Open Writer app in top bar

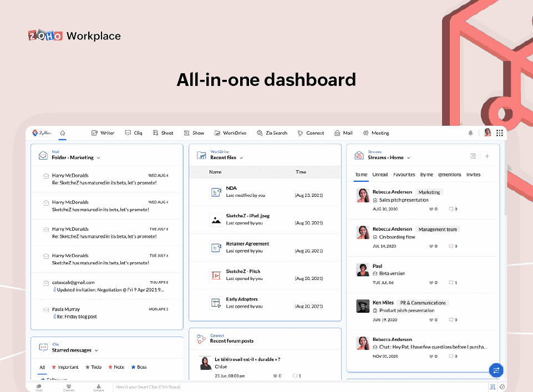[x=103, y=133]
